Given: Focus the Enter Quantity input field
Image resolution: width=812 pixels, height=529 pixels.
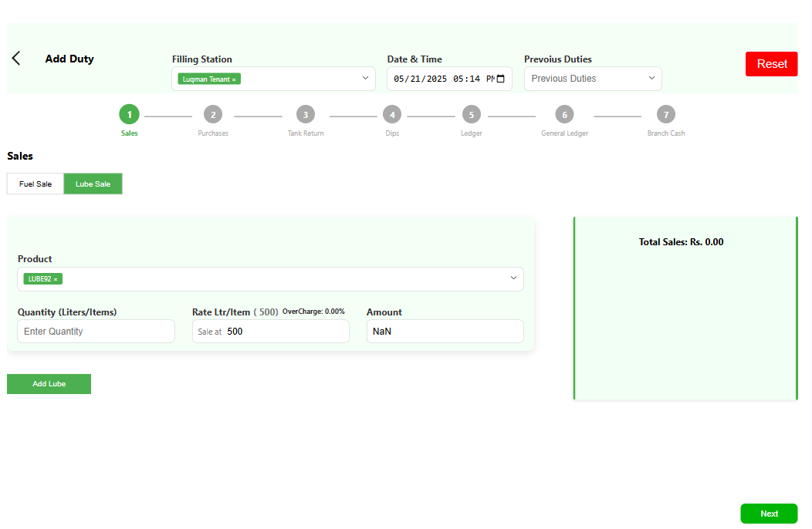Looking at the screenshot, I should coord(96,332).
